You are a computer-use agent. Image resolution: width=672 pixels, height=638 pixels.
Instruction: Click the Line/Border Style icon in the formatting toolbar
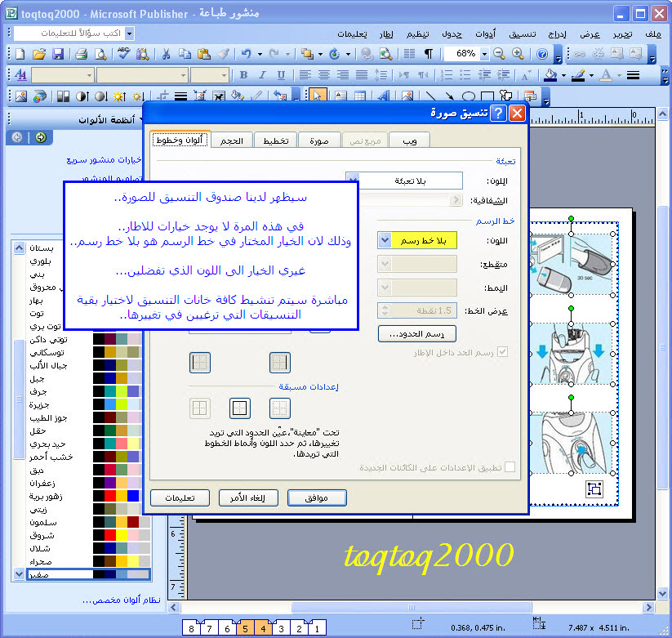(x=634, y=75)
